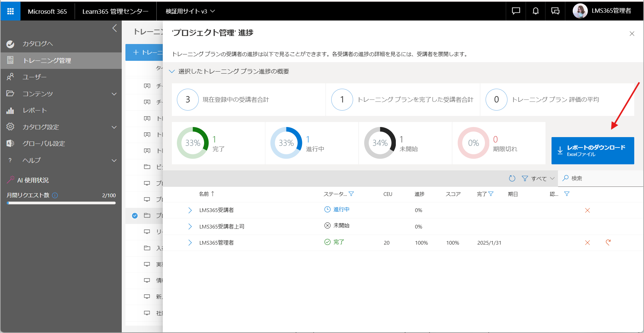This screenshot has width=644, height=333.
Task: Click the 0% 期限切れ donut chart
Action: pos(473,143)
